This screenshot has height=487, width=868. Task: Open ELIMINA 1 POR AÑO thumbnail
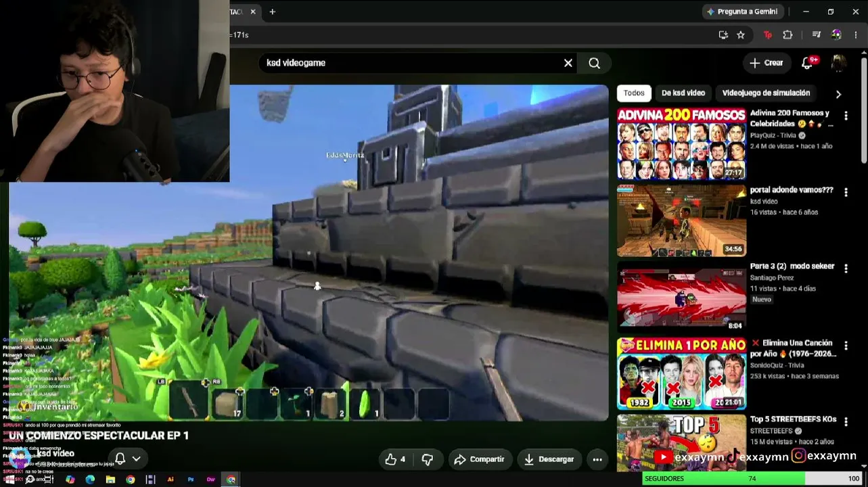(681, 374)
